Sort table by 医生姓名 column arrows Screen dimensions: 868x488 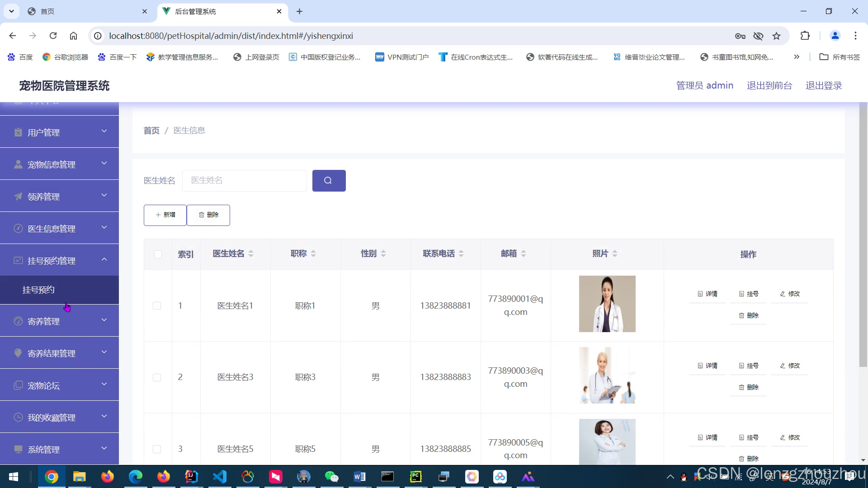coord(251,253)
